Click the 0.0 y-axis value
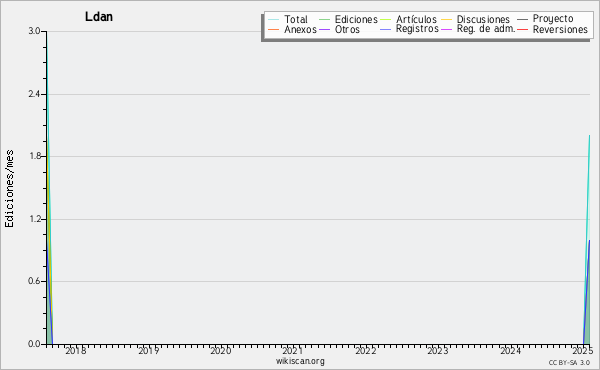Screen dimensions: 600x370 tap(35, 344)
